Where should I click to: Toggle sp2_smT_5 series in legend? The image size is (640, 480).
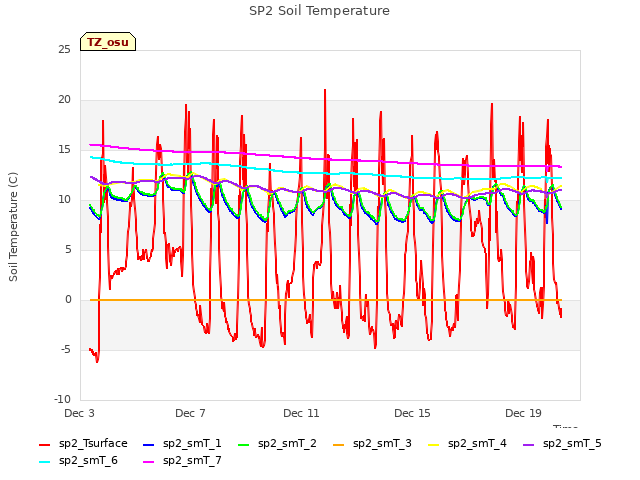click(x=562, y=443)
